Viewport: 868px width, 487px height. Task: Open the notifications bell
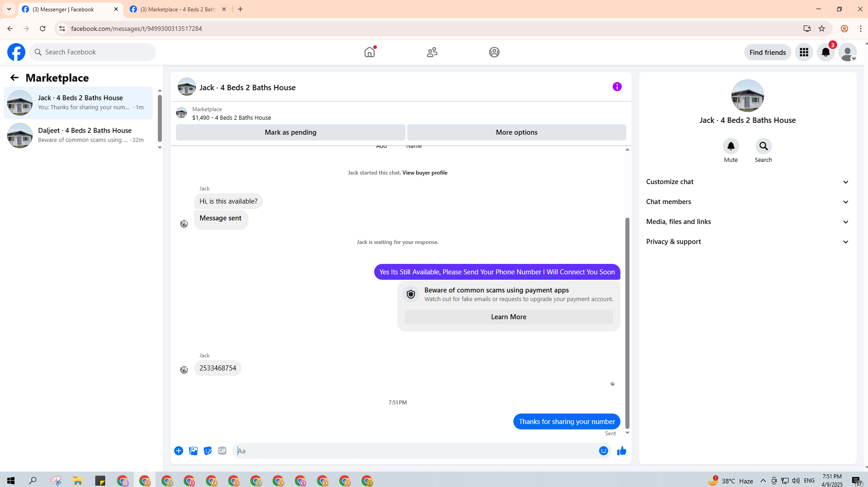pos(826,52)
